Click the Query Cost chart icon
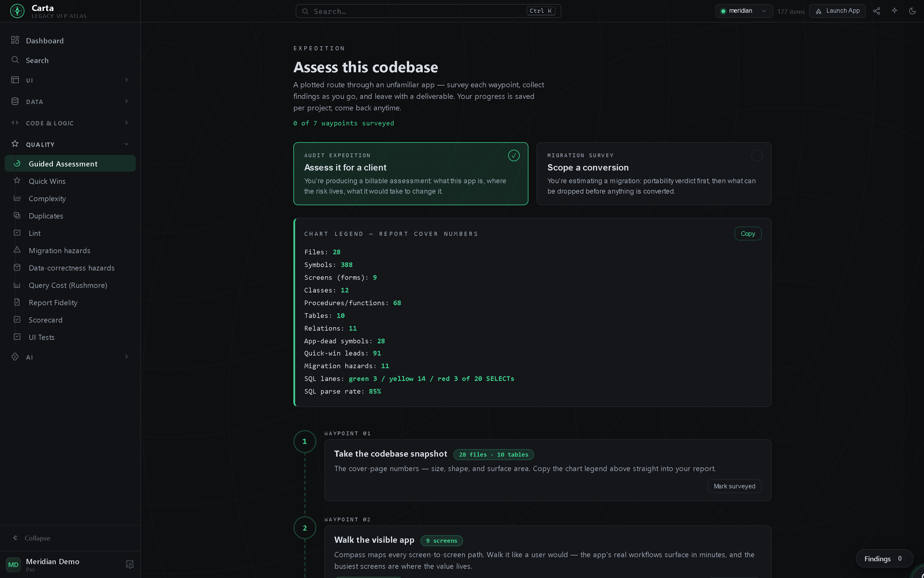Image resolution: width=924 pixels, height=578 pixels. pos(17,285)
